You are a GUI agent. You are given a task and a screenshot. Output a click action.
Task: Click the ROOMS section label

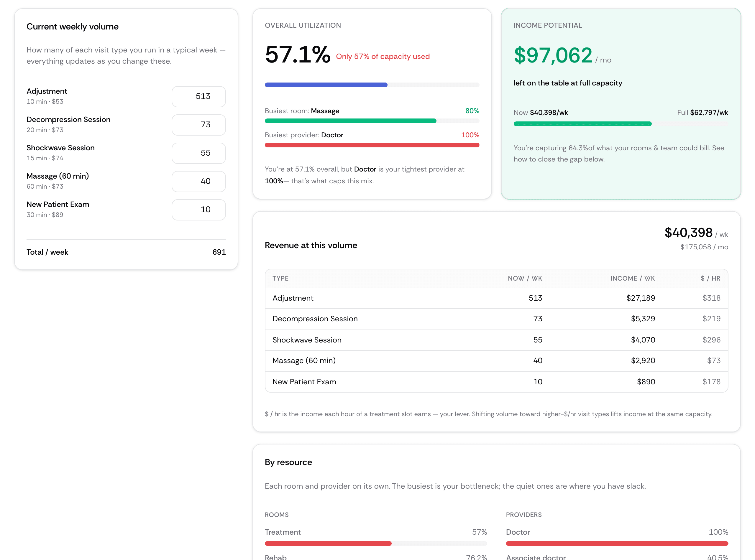276,515
